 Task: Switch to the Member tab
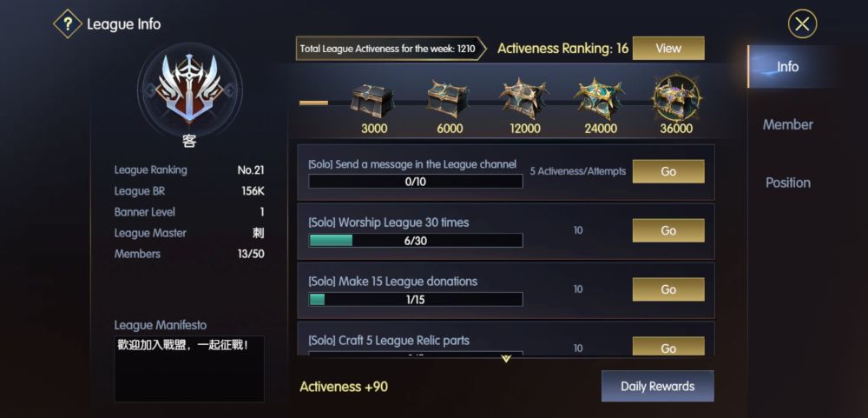point(787,124)
